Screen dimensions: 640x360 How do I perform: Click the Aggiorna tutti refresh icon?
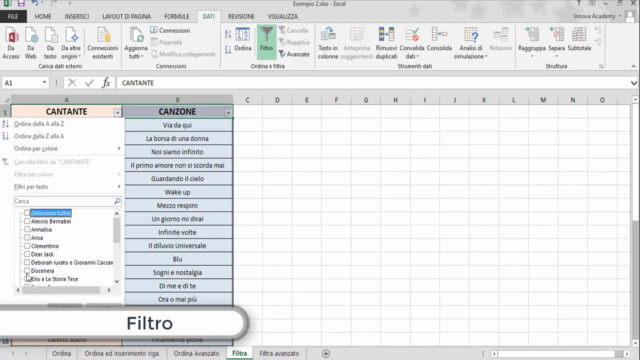tap(136, 43)
